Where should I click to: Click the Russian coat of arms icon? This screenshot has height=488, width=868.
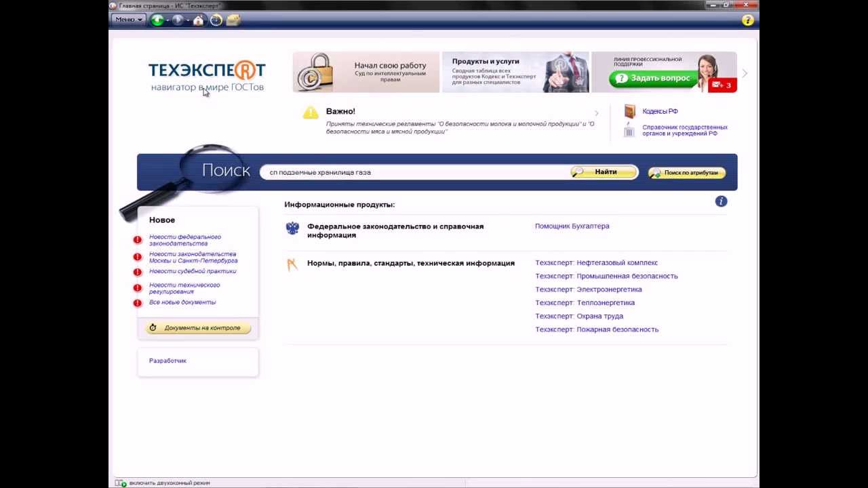pyautogui.click(x=292, y=228)
